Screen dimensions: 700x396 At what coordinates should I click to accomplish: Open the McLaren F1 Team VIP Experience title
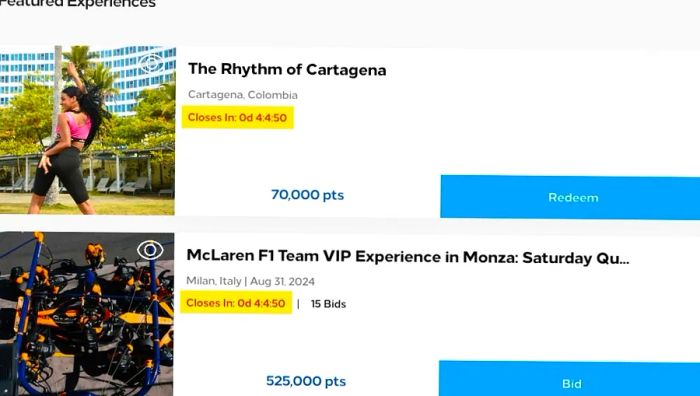coord(408,257)
